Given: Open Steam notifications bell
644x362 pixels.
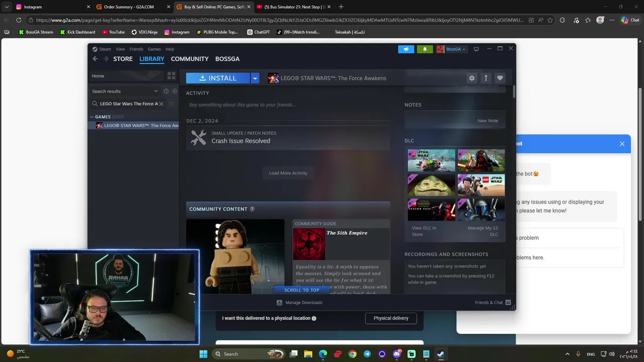Looking at the screenshot, I should pyautogui.click(x=425, y=49).
